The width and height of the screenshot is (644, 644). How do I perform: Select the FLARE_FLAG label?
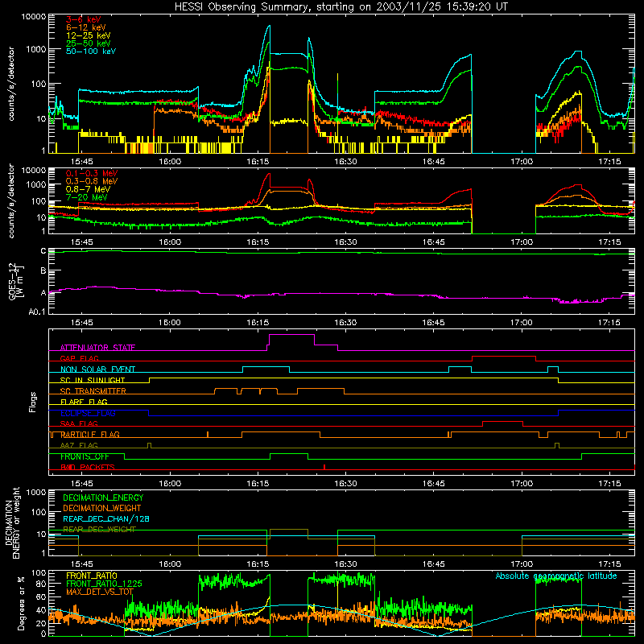[x=84, y=402]
